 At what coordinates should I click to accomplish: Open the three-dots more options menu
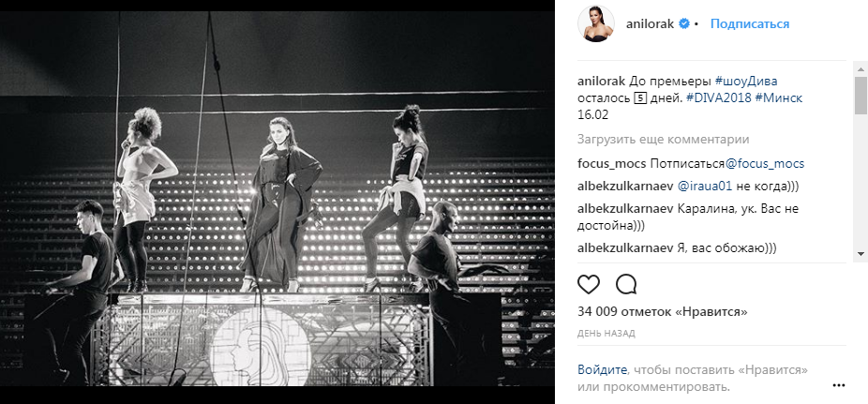[x=838, y=385]
